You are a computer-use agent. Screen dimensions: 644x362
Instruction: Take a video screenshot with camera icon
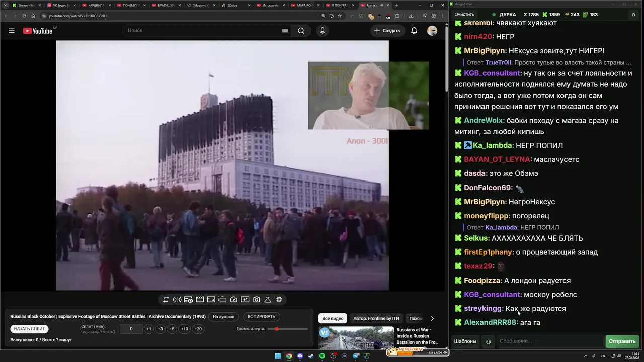point(257,300)
